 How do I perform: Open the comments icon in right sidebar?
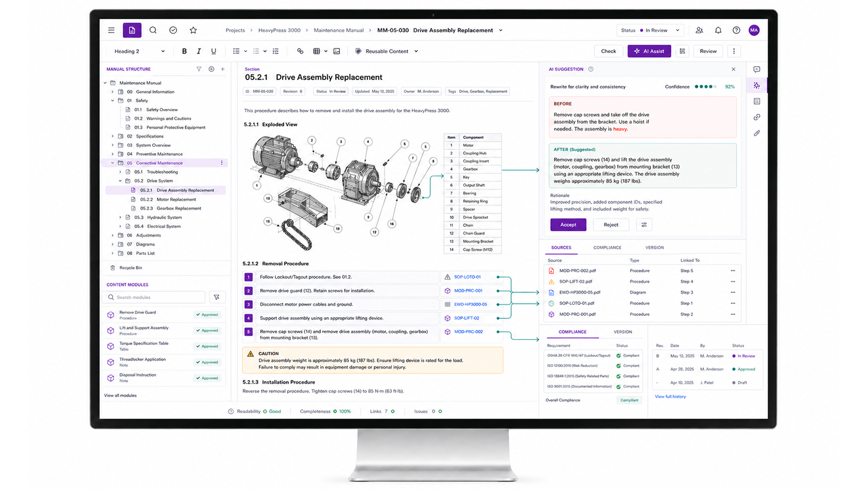[757, 69]
